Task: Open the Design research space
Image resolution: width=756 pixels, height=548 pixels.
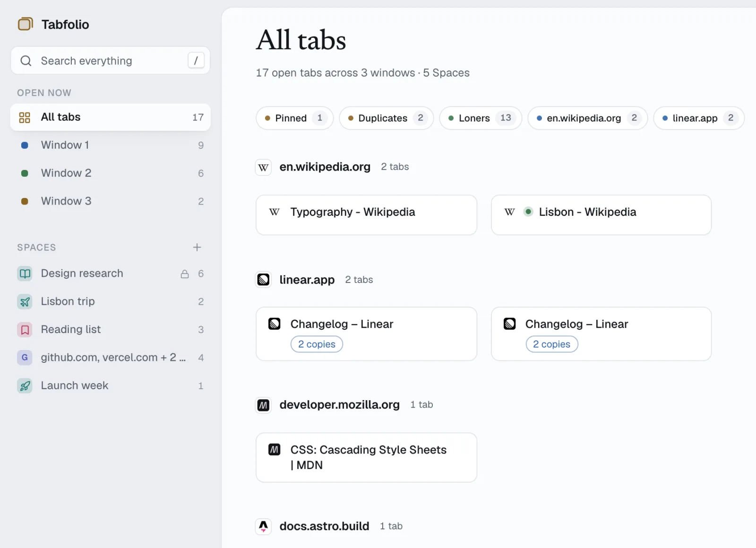Action: pyautogui.click(x=111, y=274)
